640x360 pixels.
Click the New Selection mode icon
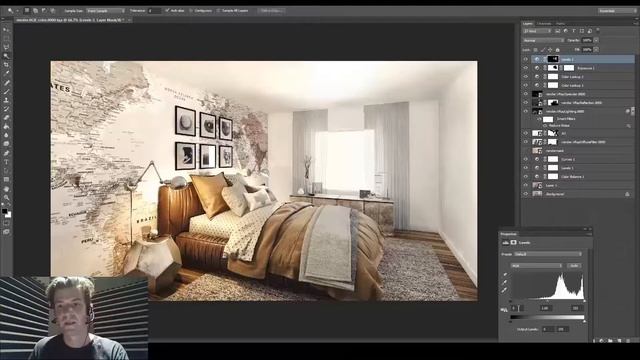coord(27,11)
